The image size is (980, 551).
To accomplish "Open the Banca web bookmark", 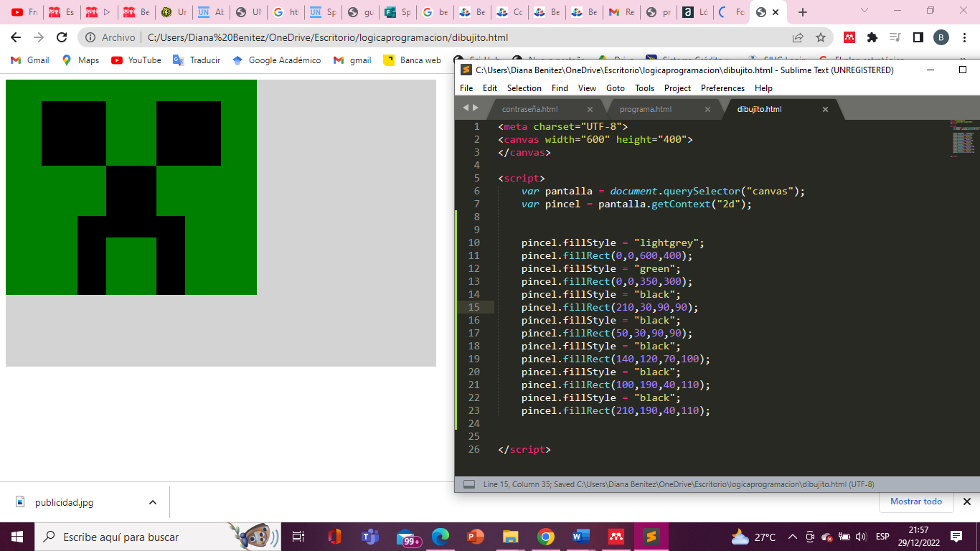I will [x=413, y=60].
